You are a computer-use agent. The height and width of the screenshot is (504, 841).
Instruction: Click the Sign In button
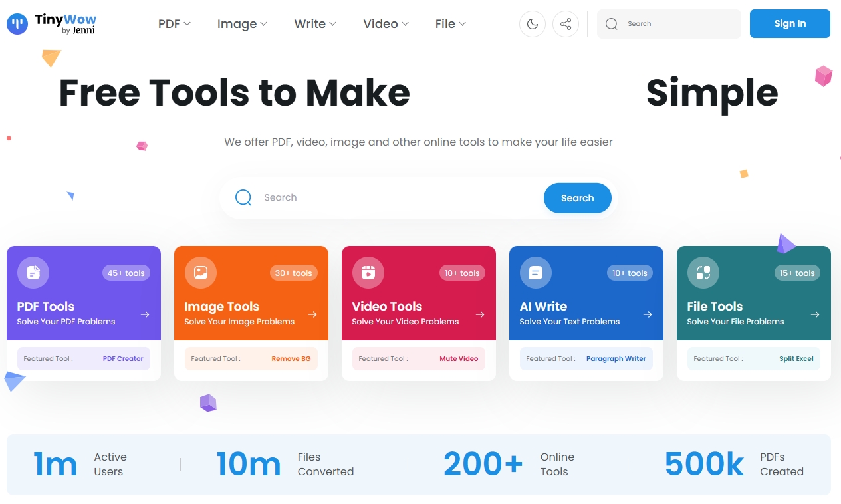click(790, 23)
